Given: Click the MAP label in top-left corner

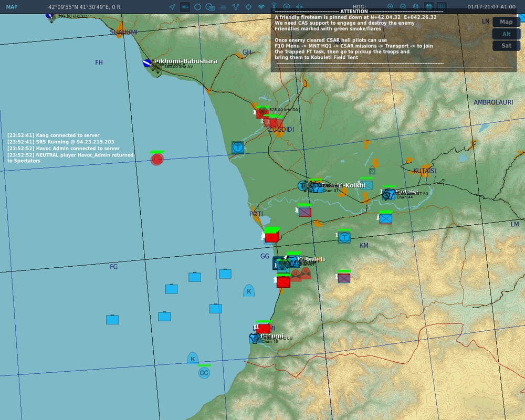Looking at the screenshot, I should click(x=12, y=7).
